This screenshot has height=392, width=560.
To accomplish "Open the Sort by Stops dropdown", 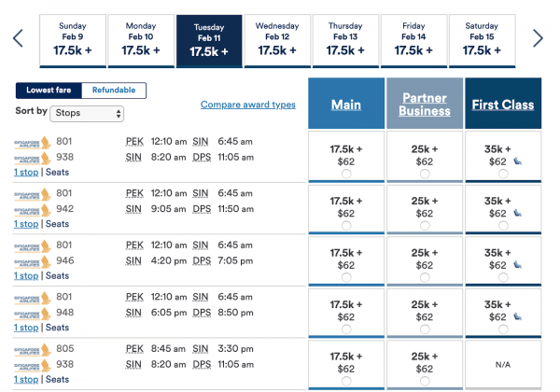I will coord(88,113).
